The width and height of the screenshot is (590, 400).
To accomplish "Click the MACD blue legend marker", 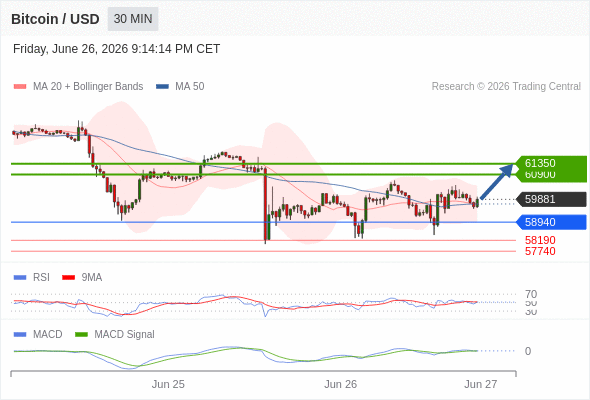I will pyautogui.click(x=20, y=335).
